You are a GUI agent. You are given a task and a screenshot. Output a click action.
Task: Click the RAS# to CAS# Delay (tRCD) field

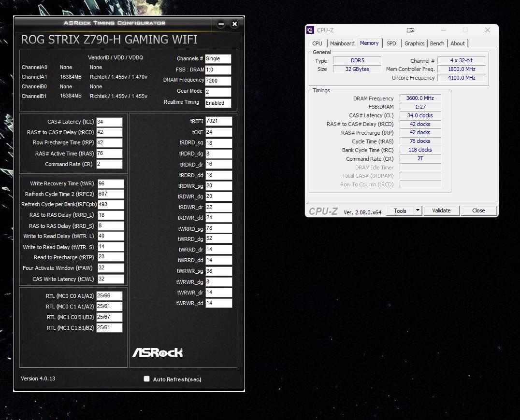(109, 132)
